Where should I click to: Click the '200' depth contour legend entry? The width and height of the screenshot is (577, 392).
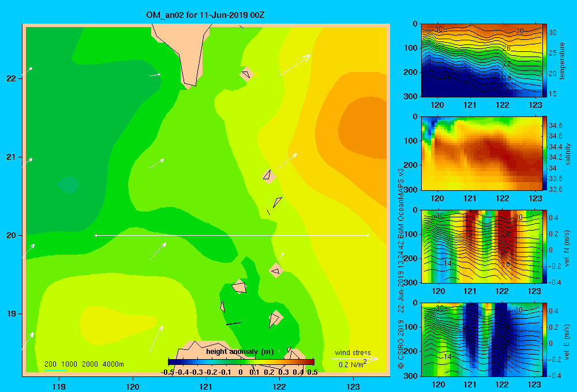pyautogui.click(x=50, y=364)
